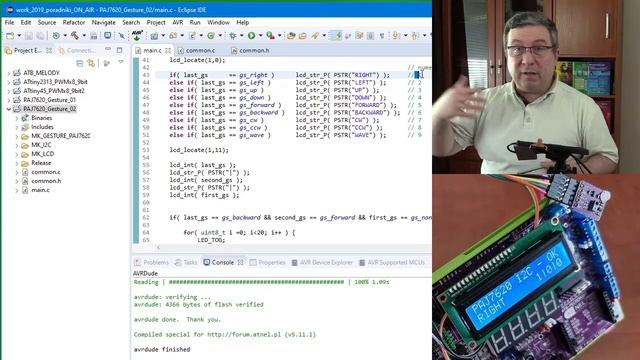Click the External Tools run icon

click(270, 36)
